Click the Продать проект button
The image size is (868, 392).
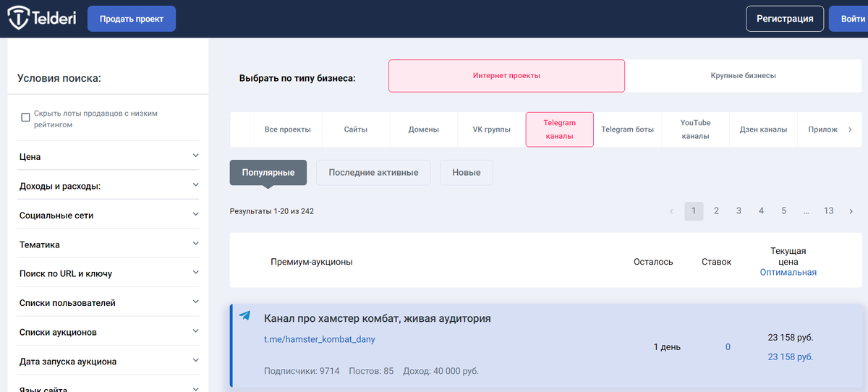132,19
